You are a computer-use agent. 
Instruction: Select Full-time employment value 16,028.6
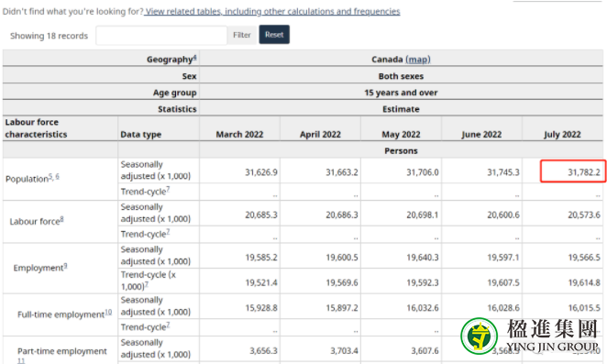tap(503, 308)
